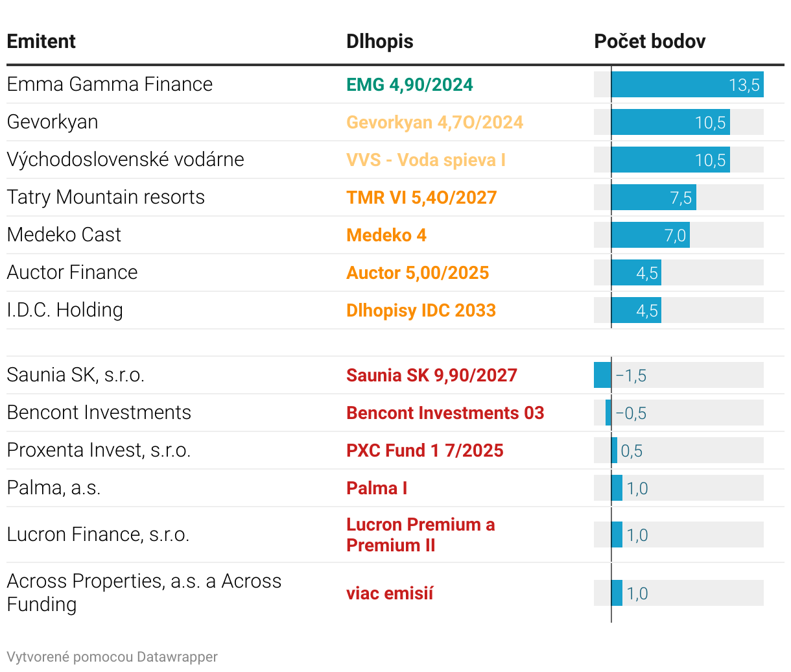Screen dimensions: 791x672
Task: Click the Medeko 4 bond name
Action: (386, 235)
